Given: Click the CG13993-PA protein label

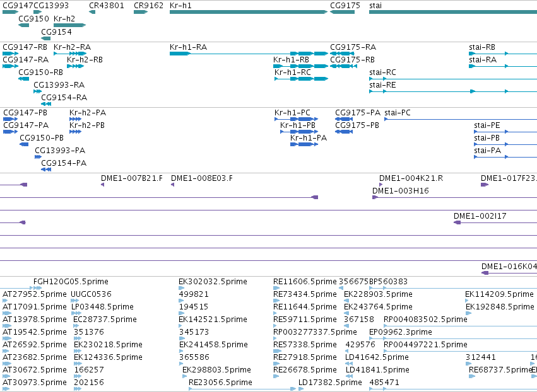Looking at the screenshot, I should [60, 151].
